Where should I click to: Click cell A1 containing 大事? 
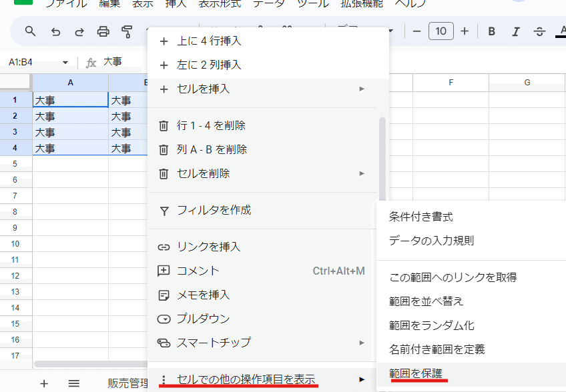pyautogui.click(x=70, y=100)
